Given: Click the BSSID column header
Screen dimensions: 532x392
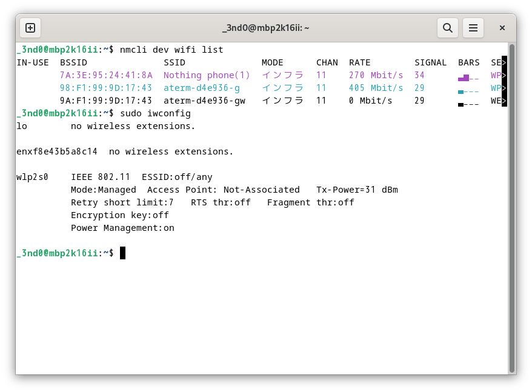Looking at the screenshot, I should click(x=74, y=62).
